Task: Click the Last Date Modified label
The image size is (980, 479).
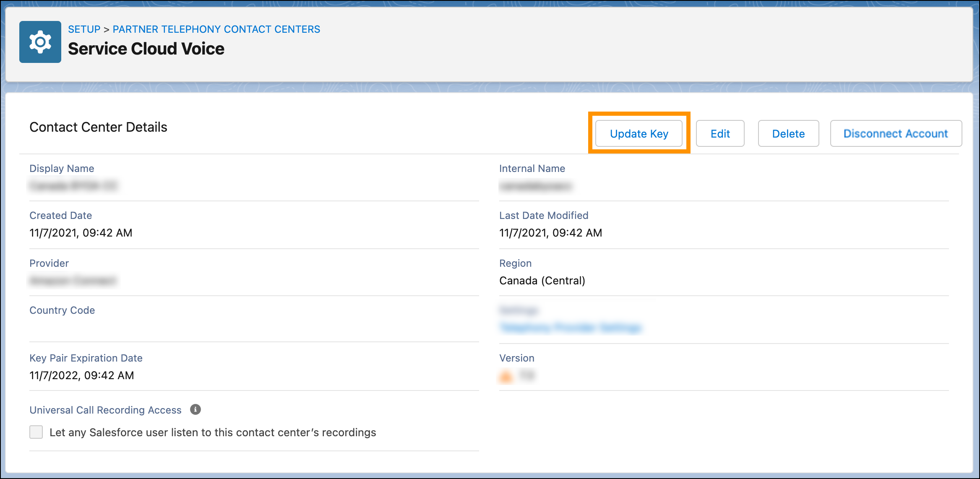Action: tap(544, 216)
